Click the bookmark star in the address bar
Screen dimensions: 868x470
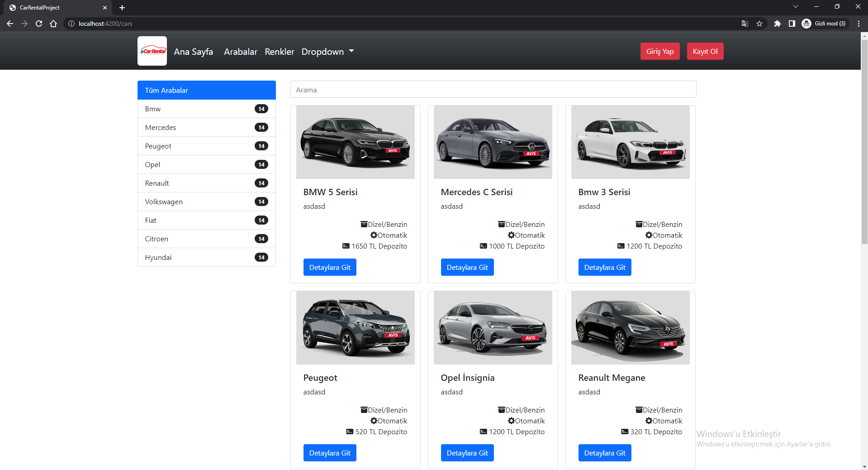[760, 24]
